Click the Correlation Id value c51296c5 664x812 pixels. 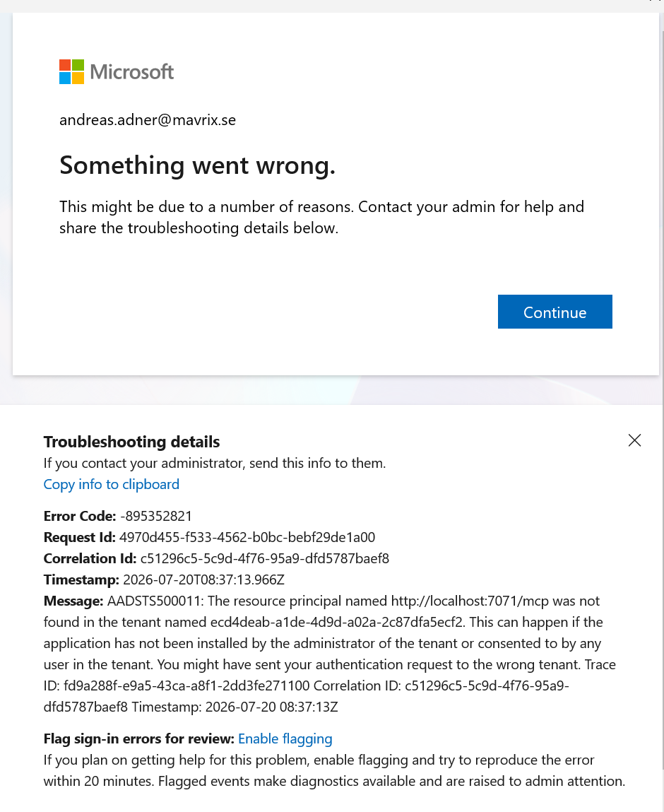point(264,559)
